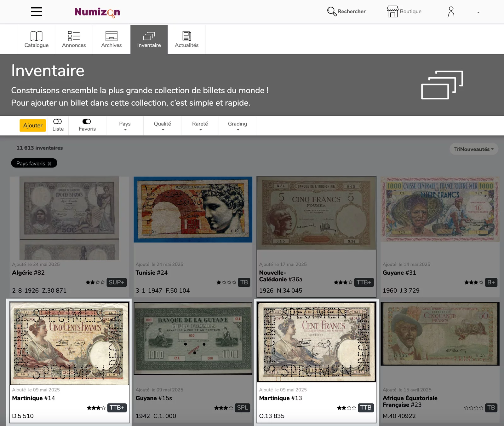Click the '11 613 inventaires' count text
The width and height of the screenshot is (504, 426).
point(40,148)
